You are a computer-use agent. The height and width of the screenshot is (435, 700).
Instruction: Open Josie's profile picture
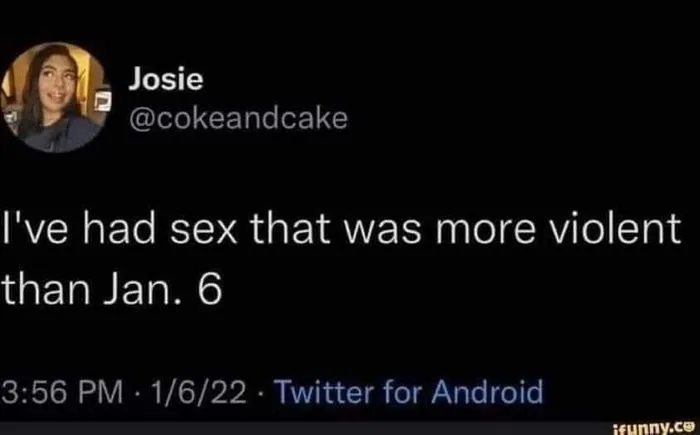point(61,97)
